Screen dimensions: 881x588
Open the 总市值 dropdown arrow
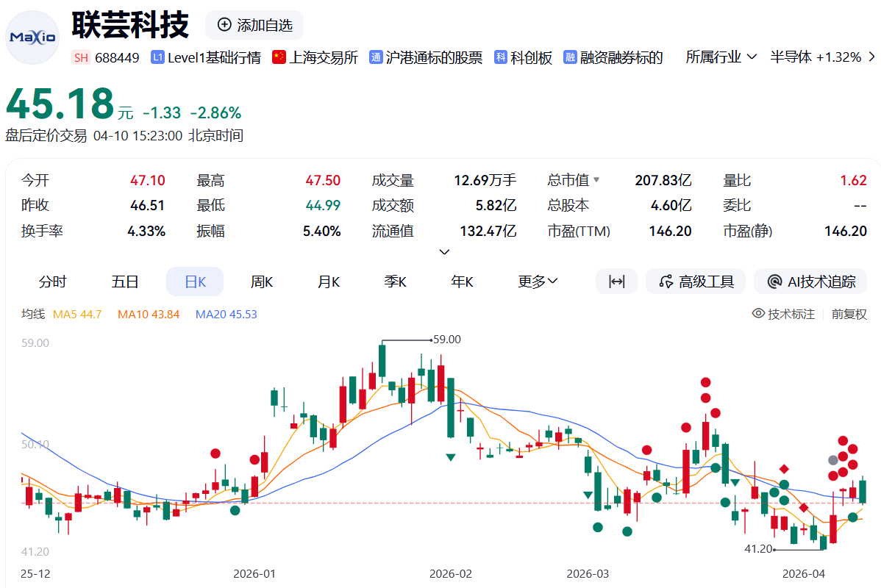[x=596, y=179]
